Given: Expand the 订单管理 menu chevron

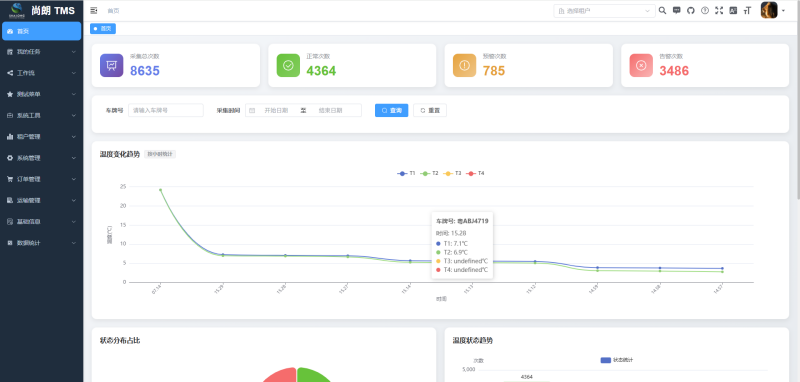Looking at the screenshot, I should click(x=74, y=179).
